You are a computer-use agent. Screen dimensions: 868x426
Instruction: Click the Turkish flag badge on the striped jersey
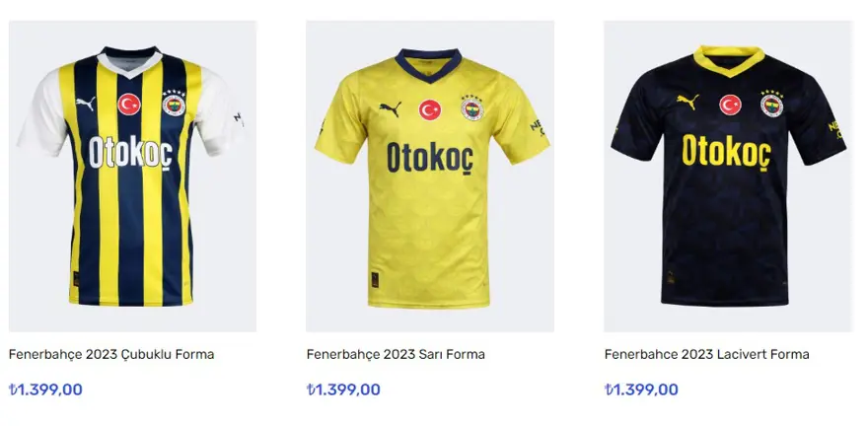click(x=129, y=104)
